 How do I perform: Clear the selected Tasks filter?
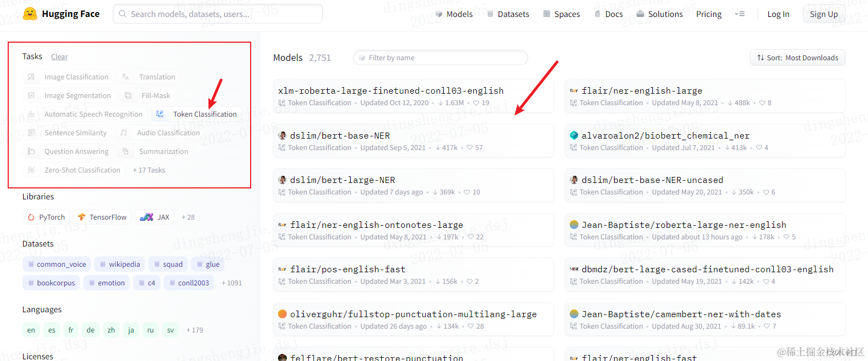click(59, 56)
